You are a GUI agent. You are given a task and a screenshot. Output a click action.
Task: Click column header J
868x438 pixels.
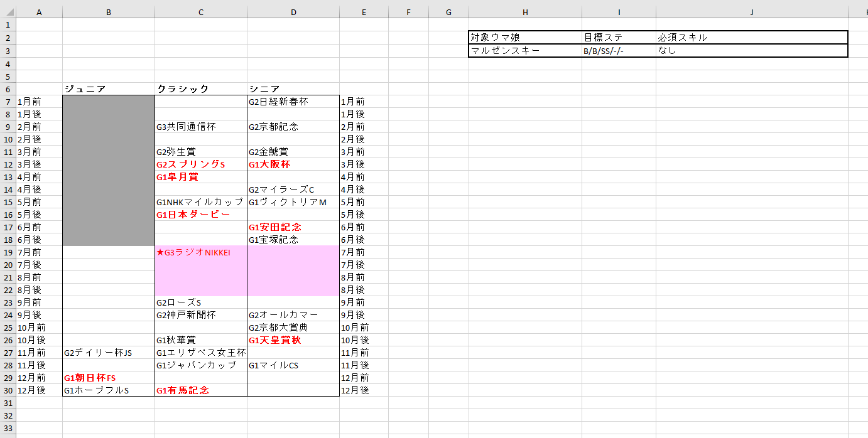point(752,12)
